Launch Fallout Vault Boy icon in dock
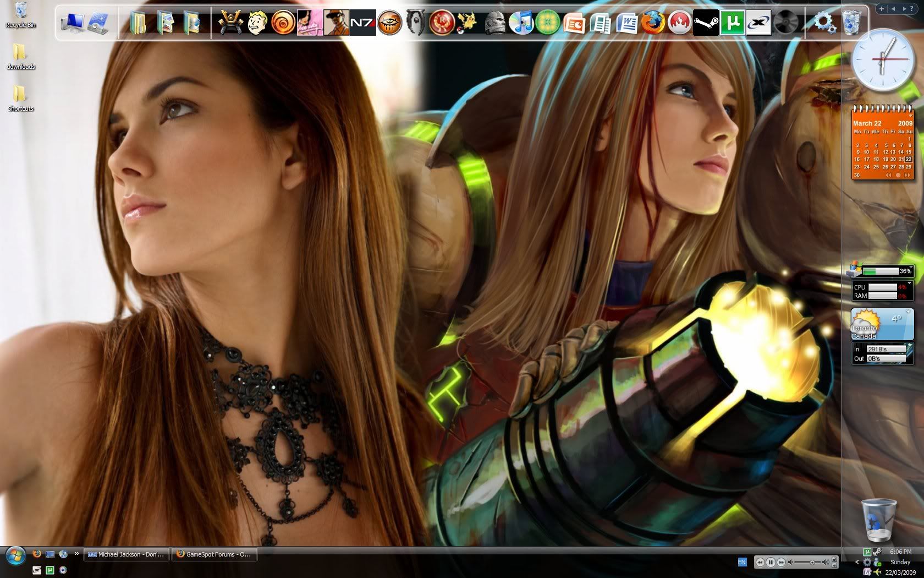The height and width of the screenshot is (578, 924). pos(257,23)
